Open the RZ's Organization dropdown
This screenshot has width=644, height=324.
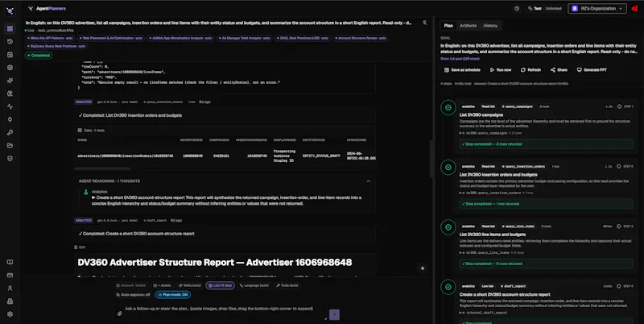[597, 9]
